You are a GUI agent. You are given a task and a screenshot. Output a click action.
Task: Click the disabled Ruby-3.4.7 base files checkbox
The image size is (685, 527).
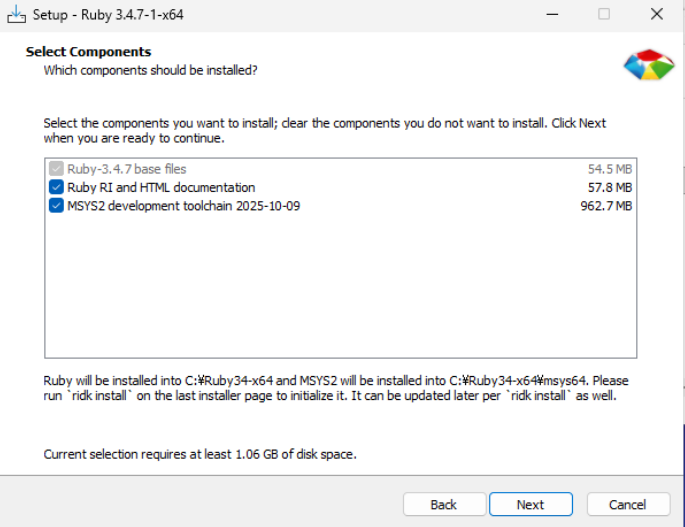[x=56, y=170]
